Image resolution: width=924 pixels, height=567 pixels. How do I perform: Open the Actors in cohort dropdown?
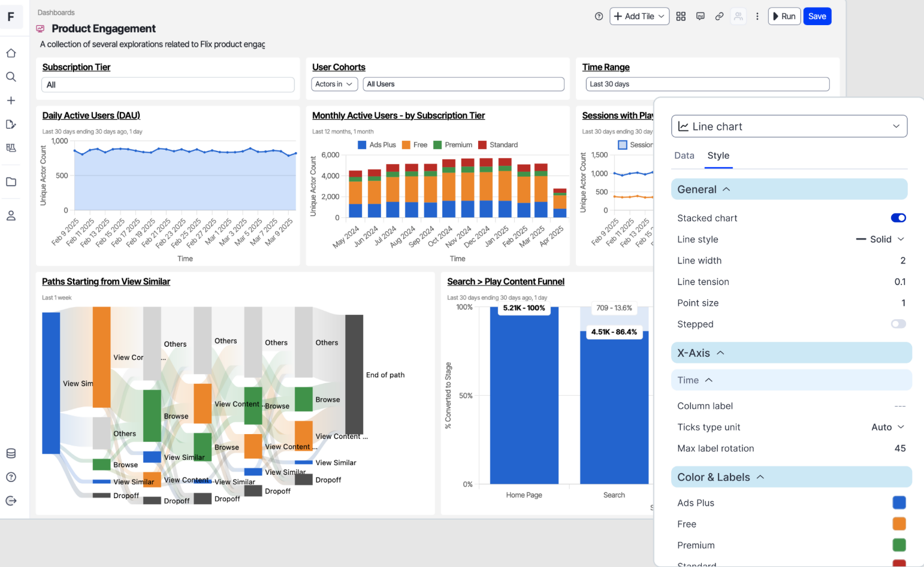[x=334, y=84]
